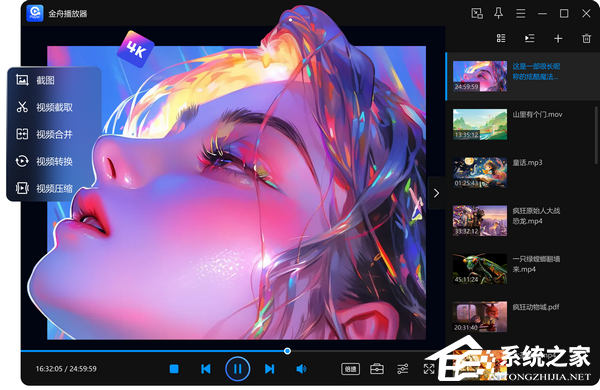Select 截图 from the tools menu
The width and height of the screenshot is (600, 390).
[45, 80]
